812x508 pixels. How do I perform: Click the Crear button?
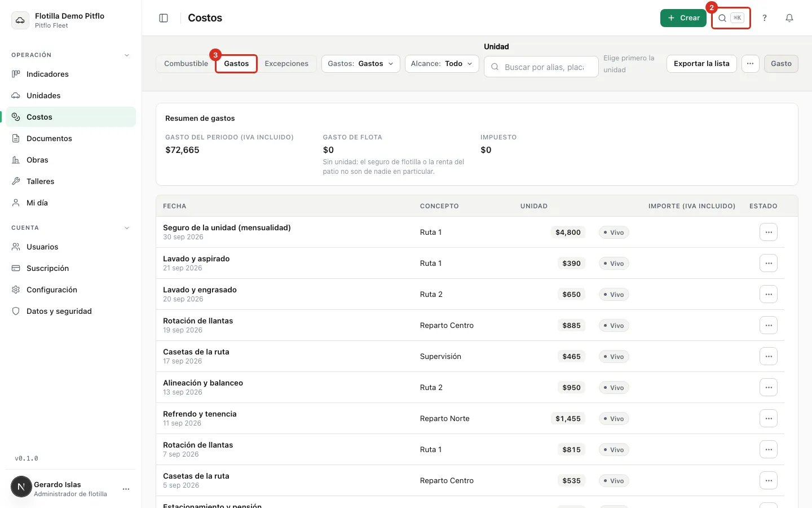[683, 18]
